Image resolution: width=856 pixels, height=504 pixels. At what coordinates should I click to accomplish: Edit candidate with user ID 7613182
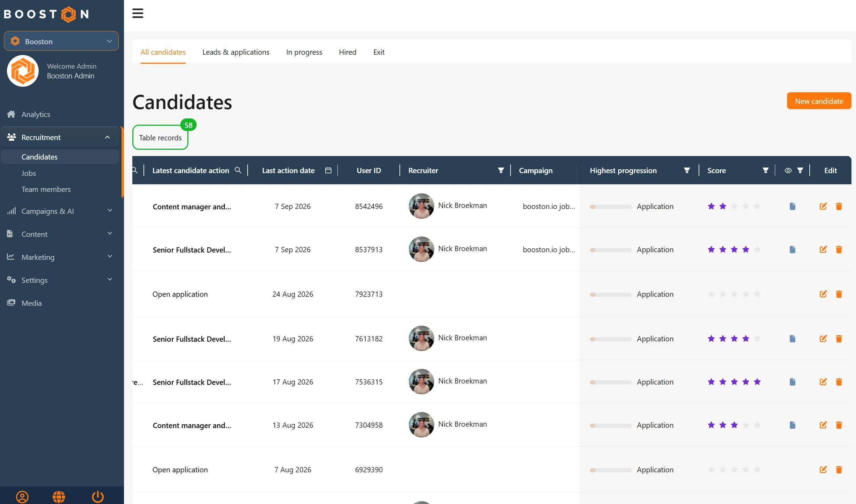(823, 339)
